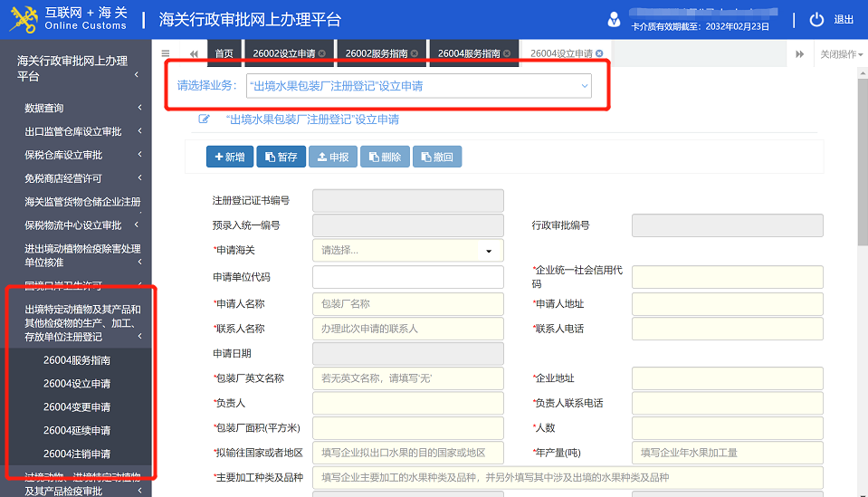Click the 撤回 button
The height and width of the screenshot is (497, 868).
(437, 157)
